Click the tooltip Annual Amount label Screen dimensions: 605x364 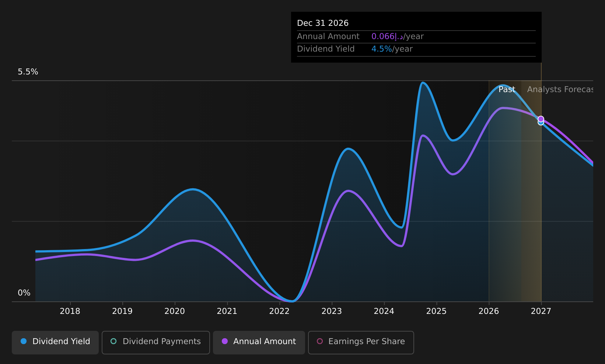click(x=328, y=36)
